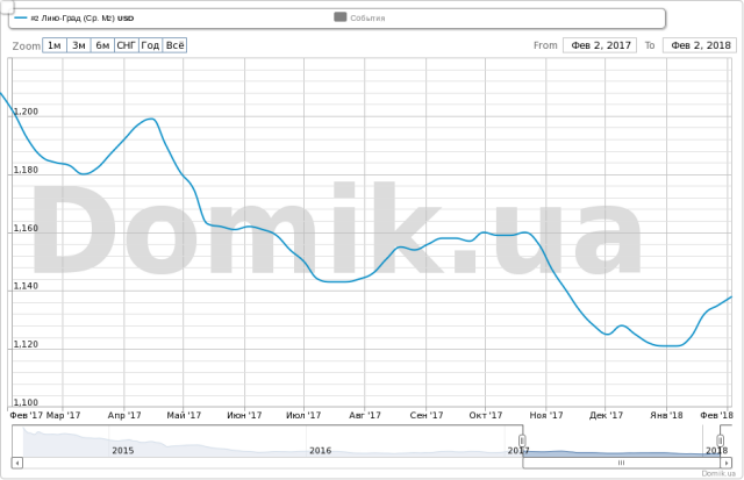This screenshot has width=744, height=480.
Task: Toggle the Лико-Град USD legend series
Action: [x=74, y=18]
